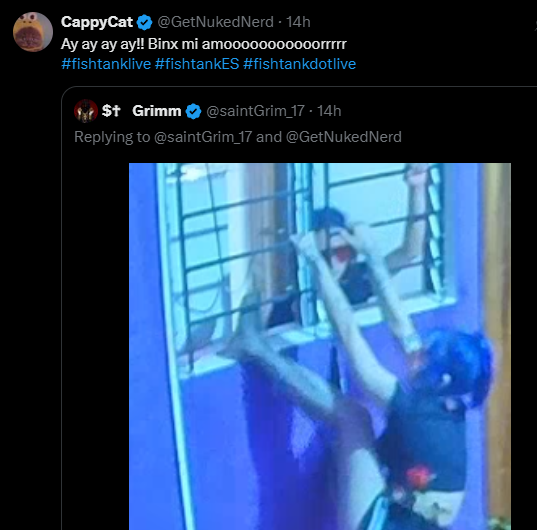Click @GetNukedNerd in the Replying to line
537x530 pixels.
(344, 137)
